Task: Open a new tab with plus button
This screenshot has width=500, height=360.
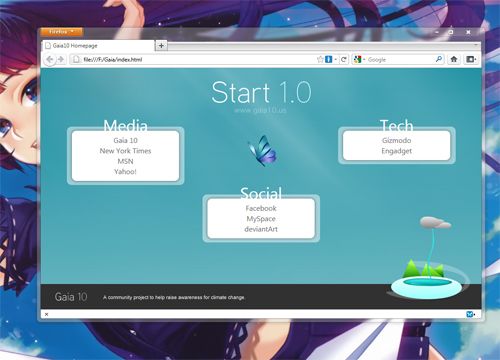Action: pos(161,45)
